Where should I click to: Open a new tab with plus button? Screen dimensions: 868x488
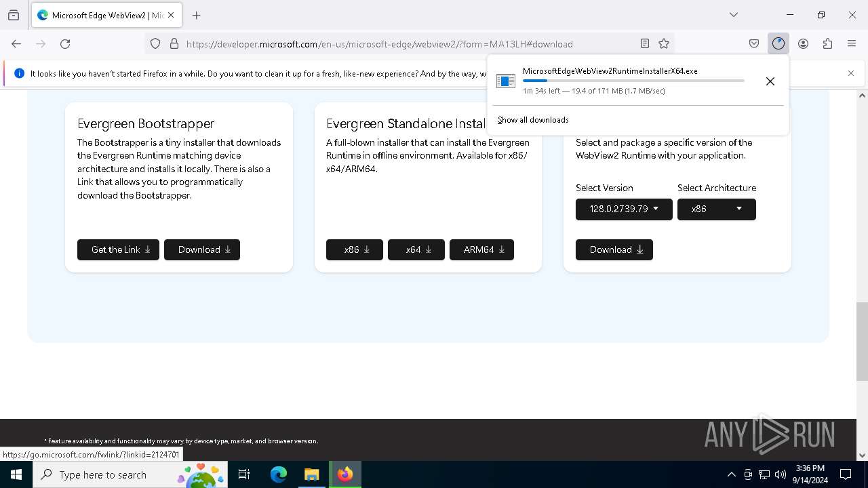click(x=197, y=15)
